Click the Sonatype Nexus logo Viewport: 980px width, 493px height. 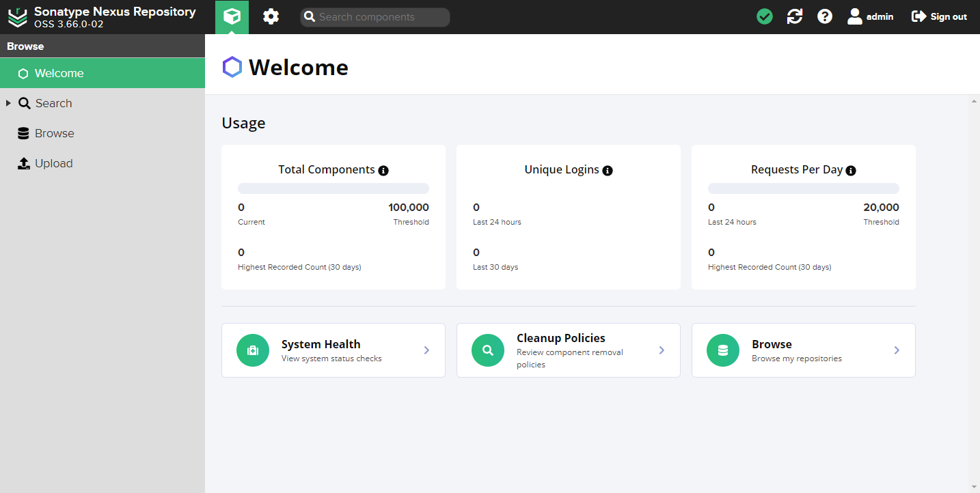18,17
